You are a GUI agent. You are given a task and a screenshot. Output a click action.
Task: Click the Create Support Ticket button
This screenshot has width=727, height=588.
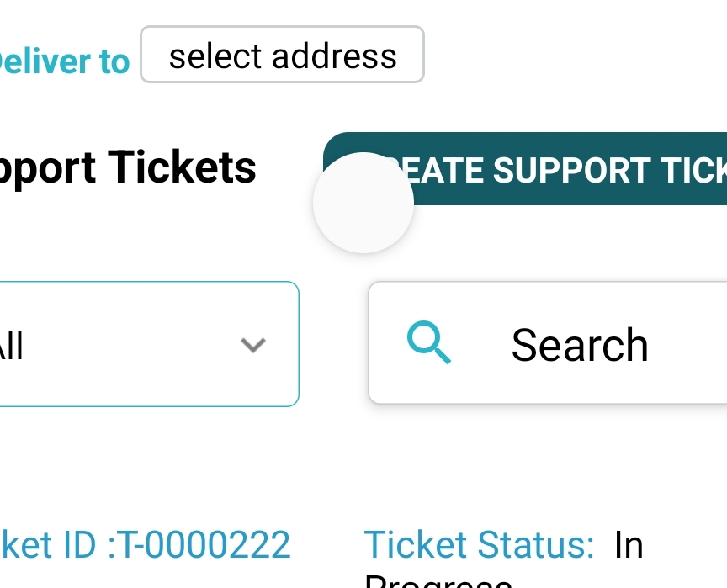coord(525,169)
